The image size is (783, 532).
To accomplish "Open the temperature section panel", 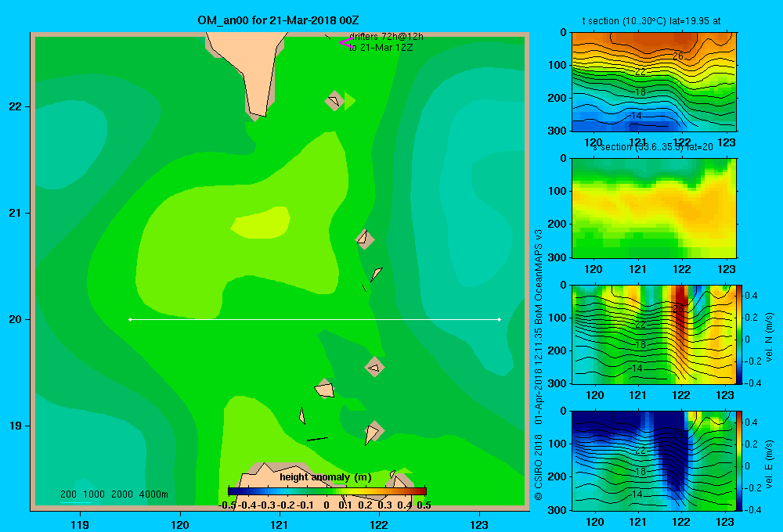I will (654, 82).
